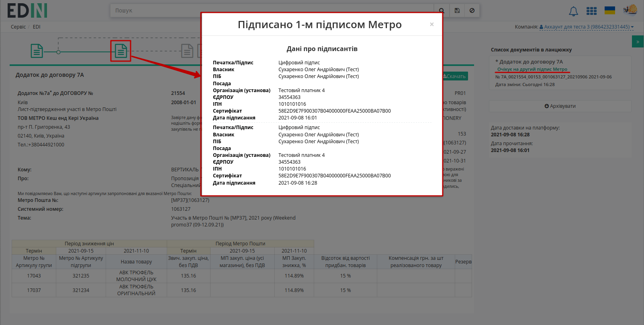
Task: Open the notifications bell
Action: (573, 11)
